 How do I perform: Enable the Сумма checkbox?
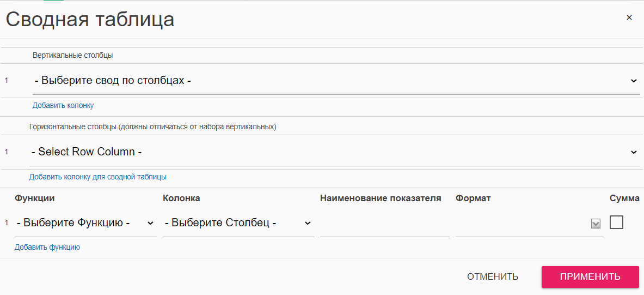tap(616, 222)
